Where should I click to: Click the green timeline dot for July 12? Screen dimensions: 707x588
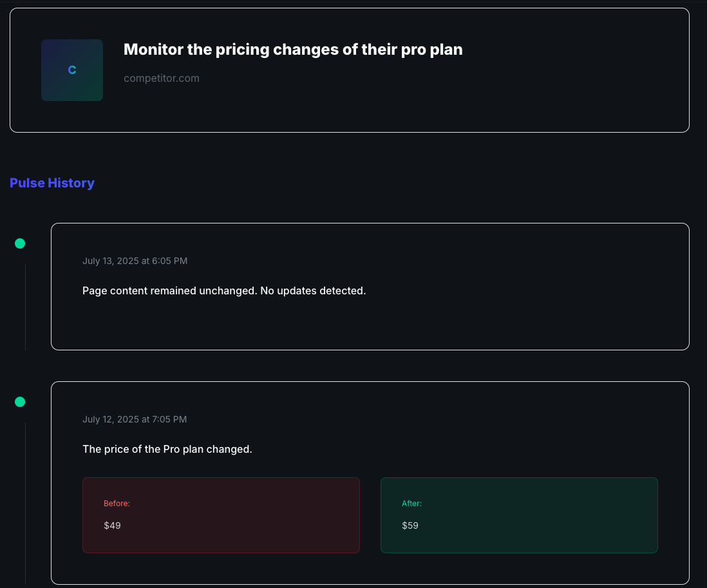(x=20, y=402)
